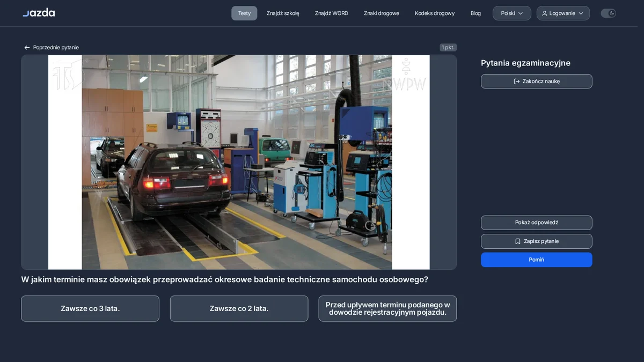Click Zapisz pytanie button
The height and width of the screenshot is (362, 644).
pos(537,241)
